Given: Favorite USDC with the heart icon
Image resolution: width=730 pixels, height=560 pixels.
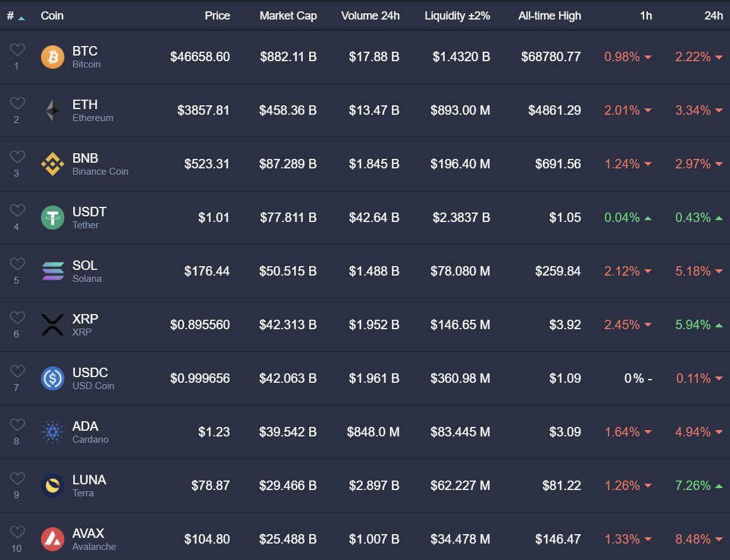Looking at the screenshot, I should click(x=17, y=371).
